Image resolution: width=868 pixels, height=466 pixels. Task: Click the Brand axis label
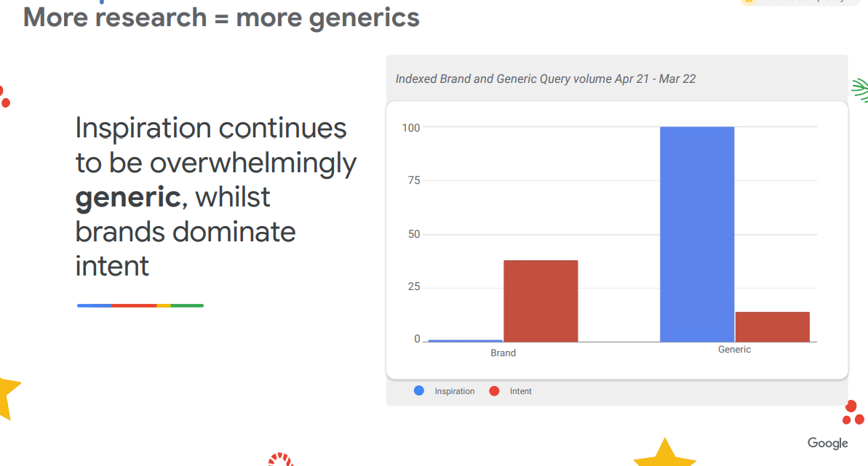503,353
